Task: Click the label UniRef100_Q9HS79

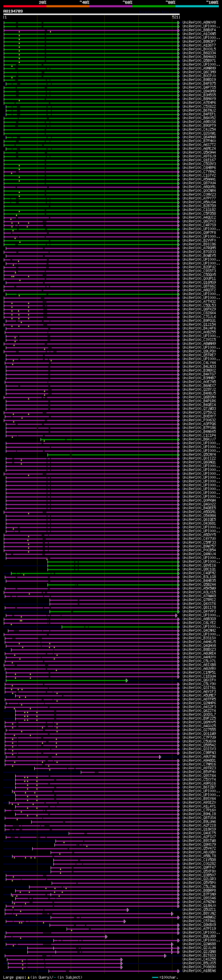Action: coord(199,844)
